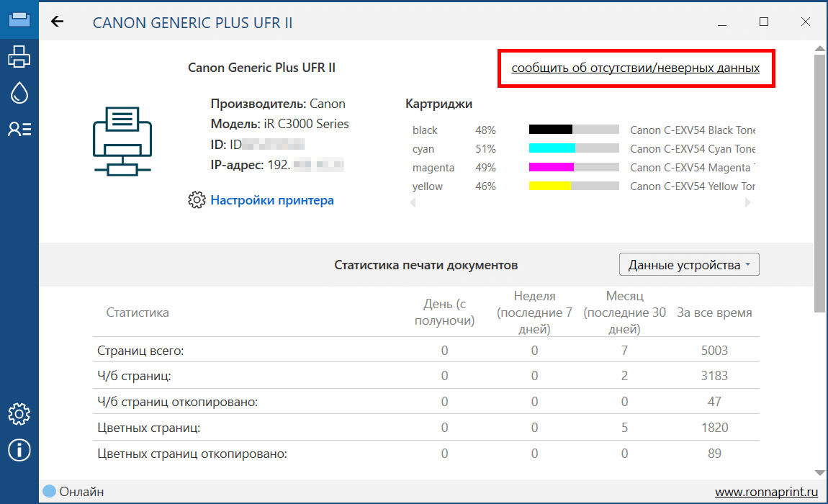This screenshot has width=828, height=504.
Task: Click the Модель: iR C3000 Series line
Action: point(280,124)
